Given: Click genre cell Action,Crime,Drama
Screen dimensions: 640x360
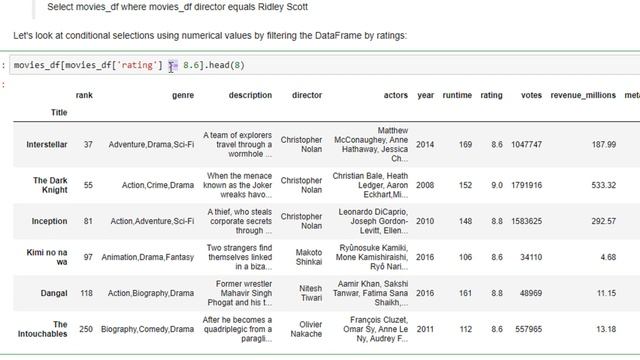Looking at the screenshot, I should (158, 185).
